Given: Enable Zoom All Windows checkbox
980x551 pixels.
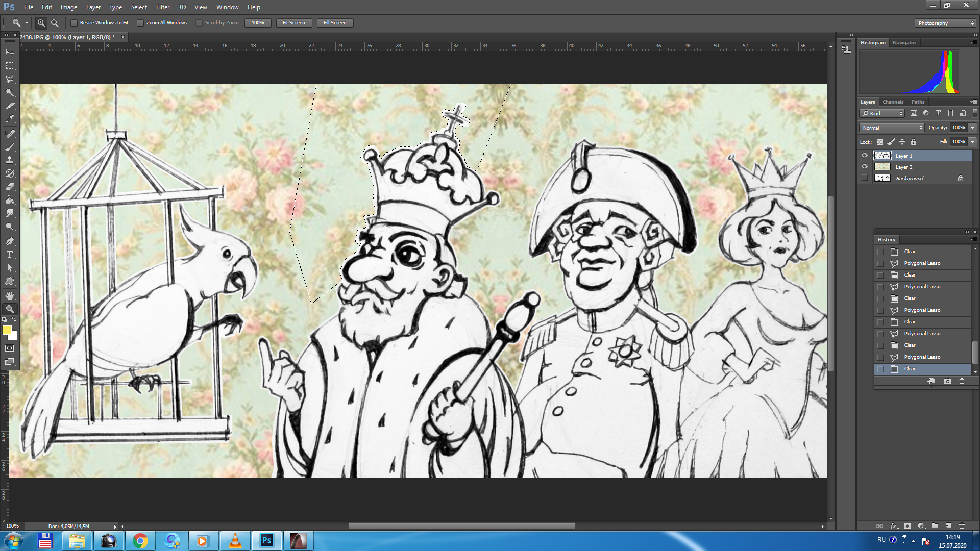Looking at the screenshot, I should (140, 23).
